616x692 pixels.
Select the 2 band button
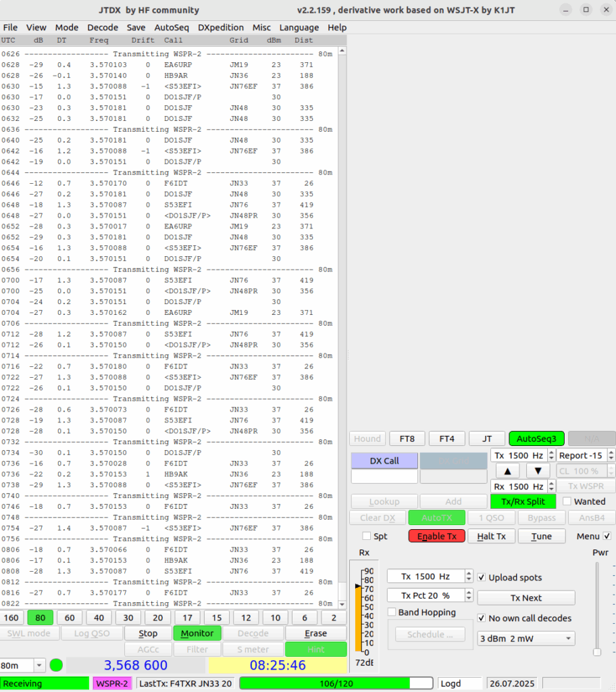click(334, 618)
